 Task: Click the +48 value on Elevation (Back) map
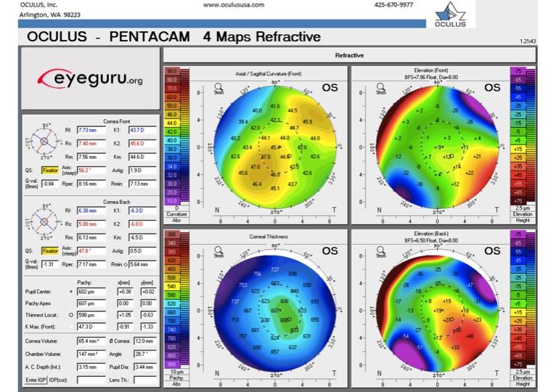pyautogui.click(x=470, y=336)
